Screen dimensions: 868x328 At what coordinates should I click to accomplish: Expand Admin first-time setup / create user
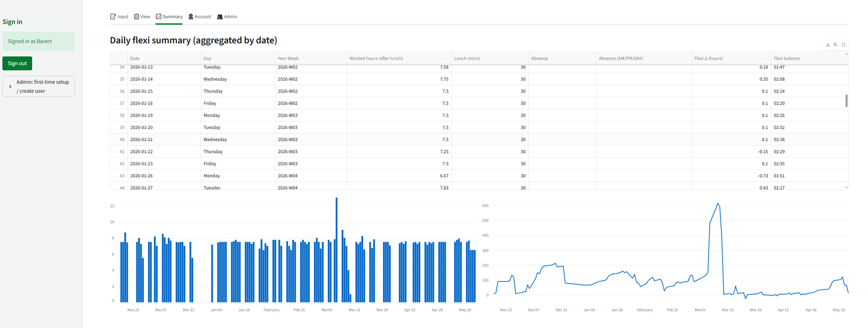(x=39, y=86)
